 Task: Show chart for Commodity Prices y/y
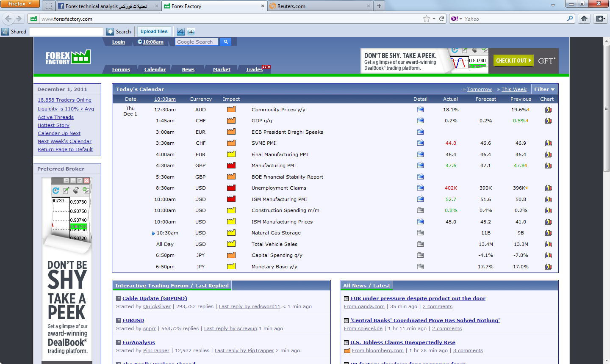click(x=548, y=109)
